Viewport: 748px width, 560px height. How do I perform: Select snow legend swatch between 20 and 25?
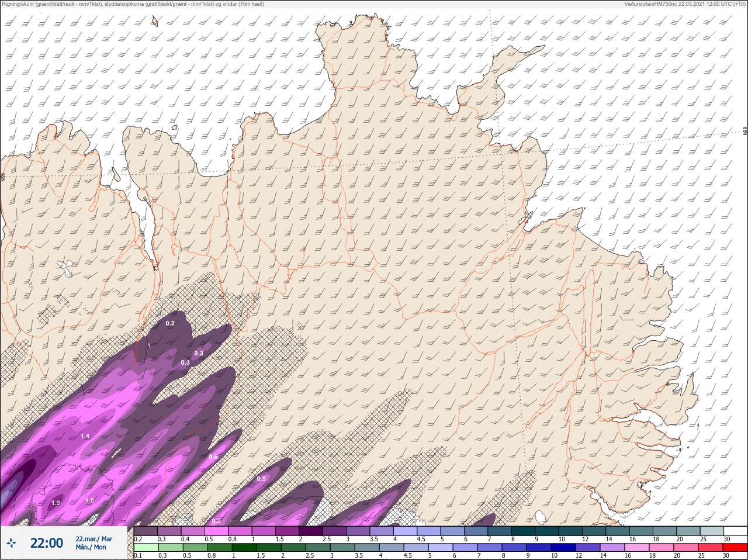[x=688, y=531]
